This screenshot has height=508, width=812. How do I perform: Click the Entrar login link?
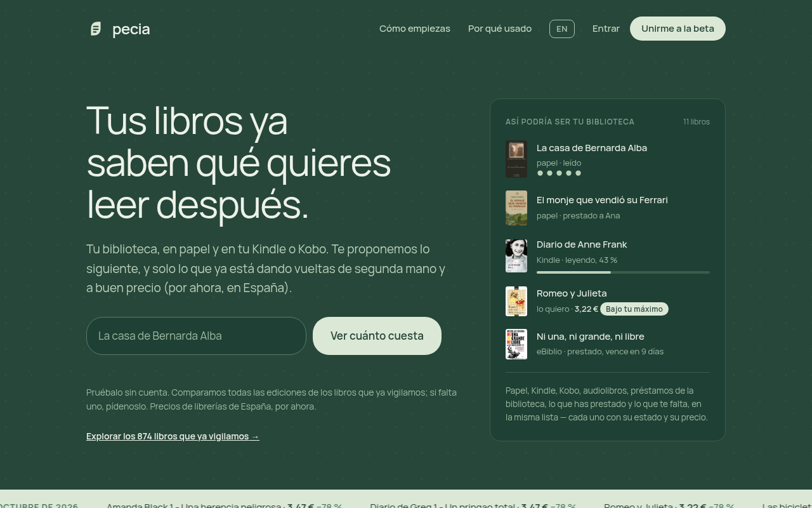606,29
